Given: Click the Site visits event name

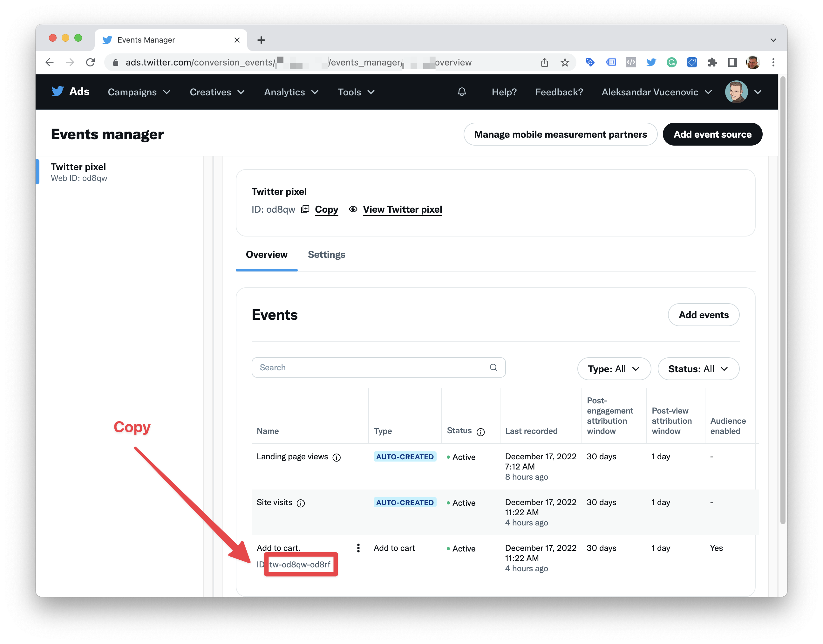Looking at the screenshot, I should [x=274, y=502].
